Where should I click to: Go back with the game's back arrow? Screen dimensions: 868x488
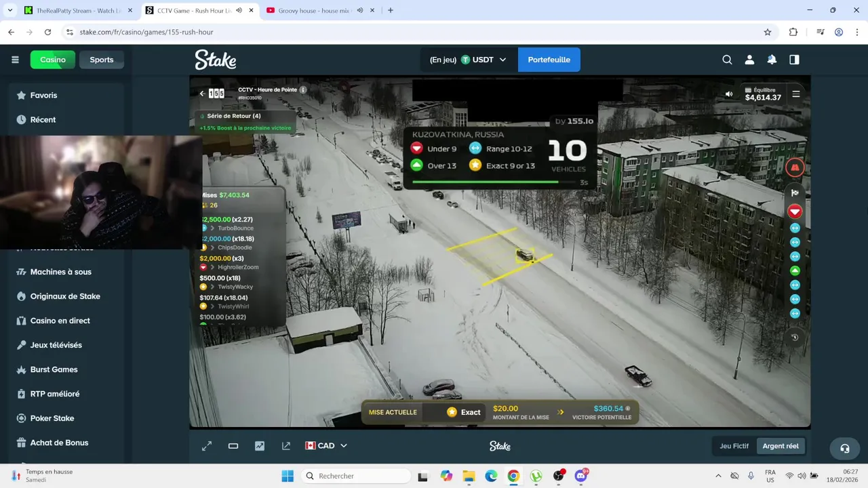[201, 94]
